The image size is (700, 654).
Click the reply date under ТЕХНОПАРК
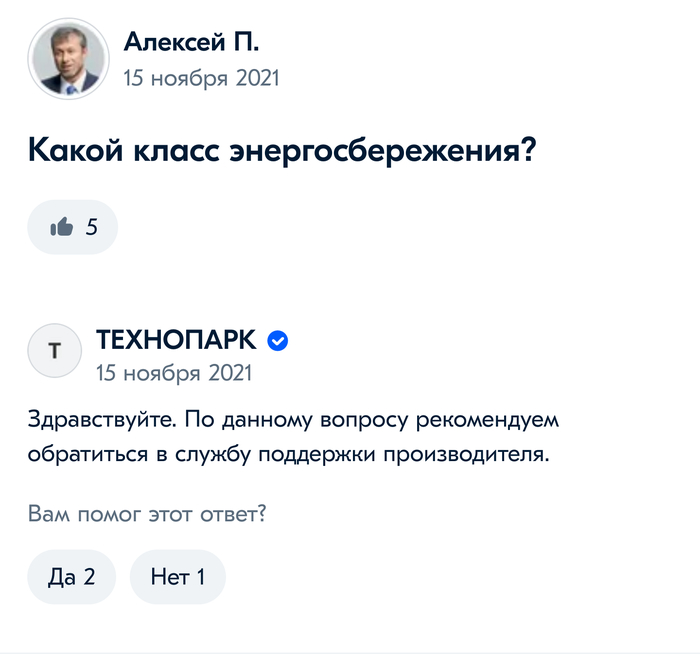coord(174,373)
